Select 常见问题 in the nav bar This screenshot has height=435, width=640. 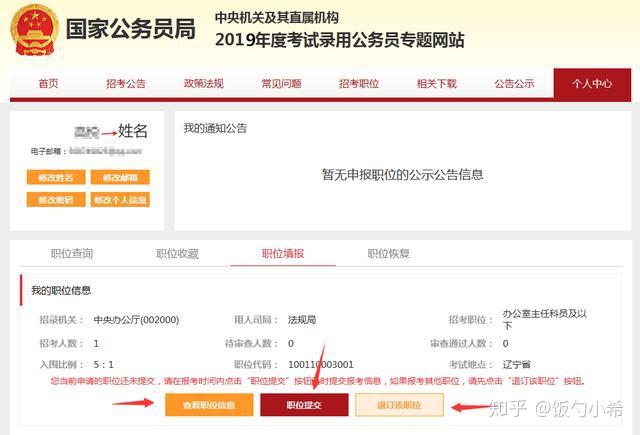click(x=281, y=84)
